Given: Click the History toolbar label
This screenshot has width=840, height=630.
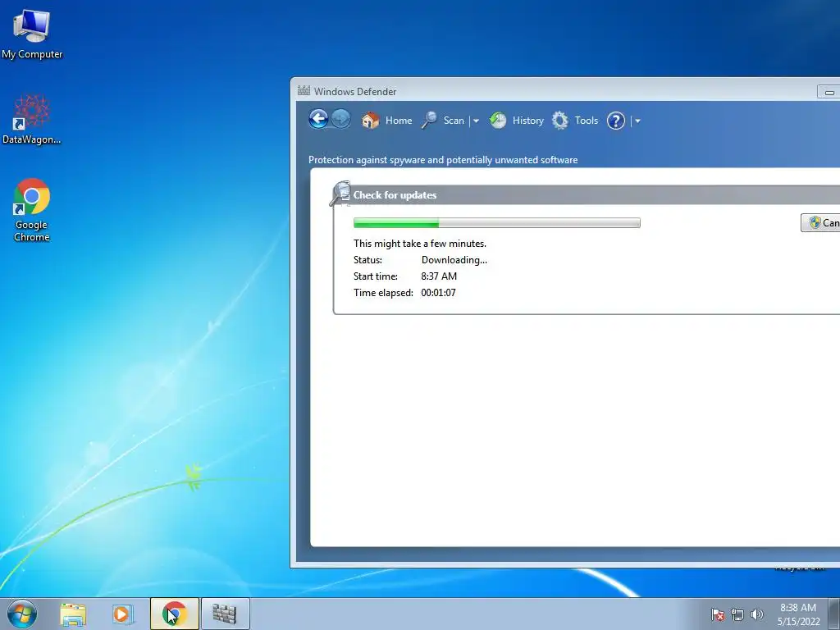Looking at the screenshot, I should 527,121.
